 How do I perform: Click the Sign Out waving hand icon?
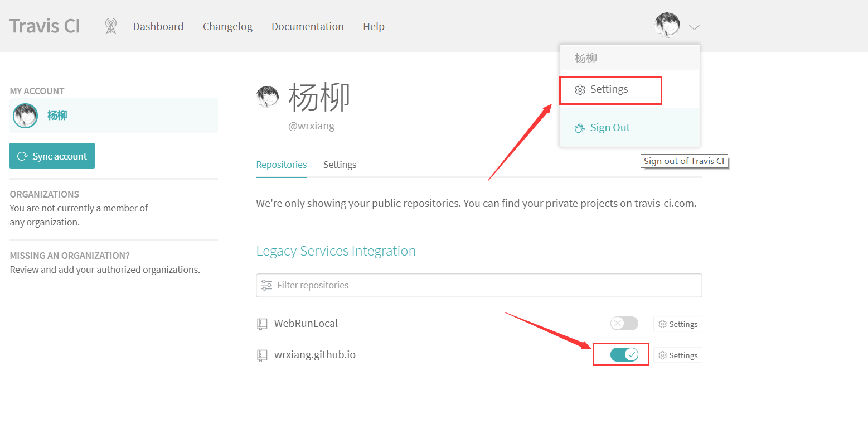point(580,128)
